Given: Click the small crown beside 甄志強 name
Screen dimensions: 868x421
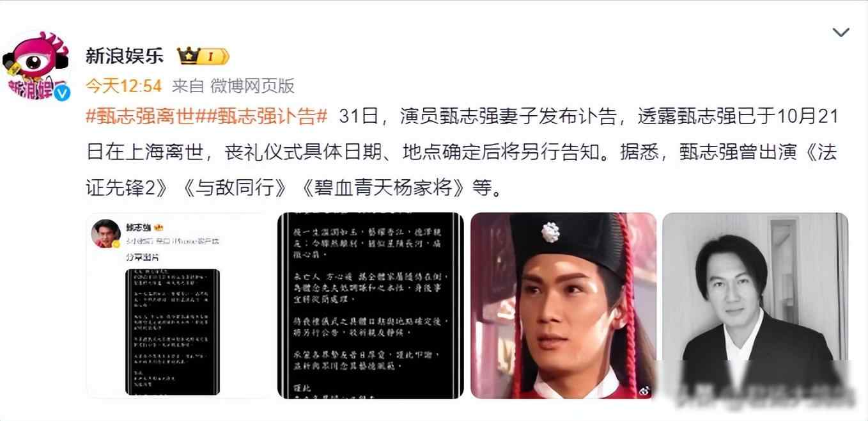Looking at the screenshot, I should [160, 227].
